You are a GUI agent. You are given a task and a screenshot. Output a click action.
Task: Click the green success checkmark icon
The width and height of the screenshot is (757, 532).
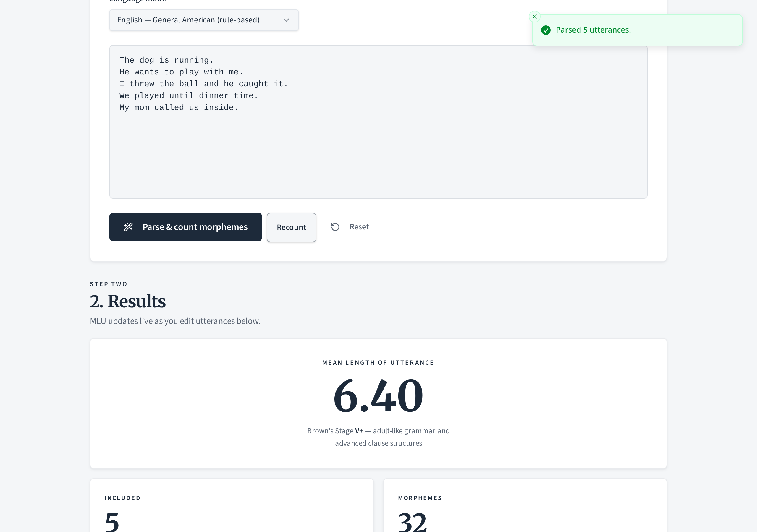click(546, 30)
